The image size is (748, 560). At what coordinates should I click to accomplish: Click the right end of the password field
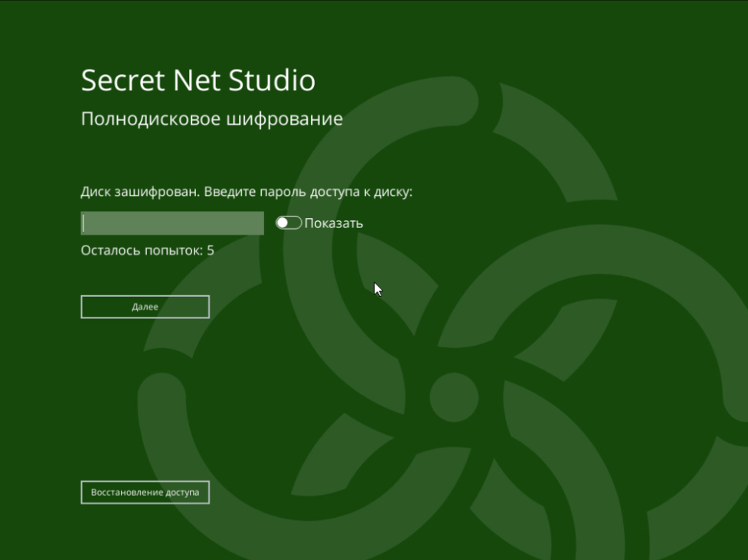coord(259,223)
